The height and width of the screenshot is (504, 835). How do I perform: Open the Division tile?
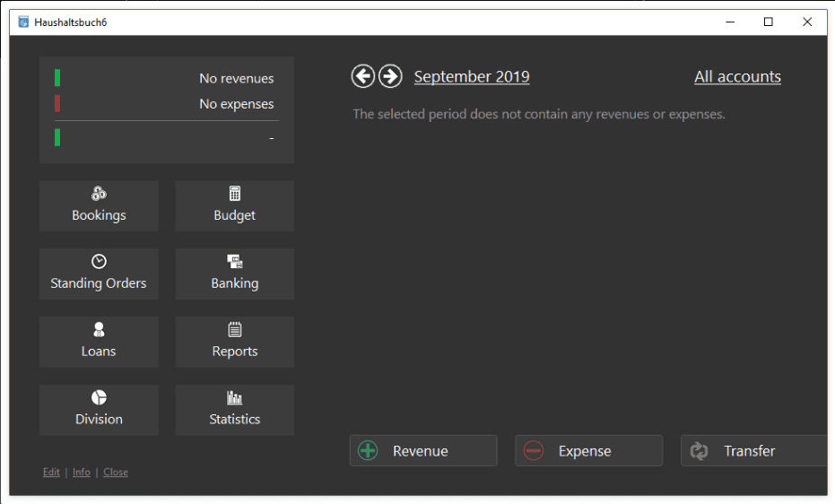click(x=99, y=411)
